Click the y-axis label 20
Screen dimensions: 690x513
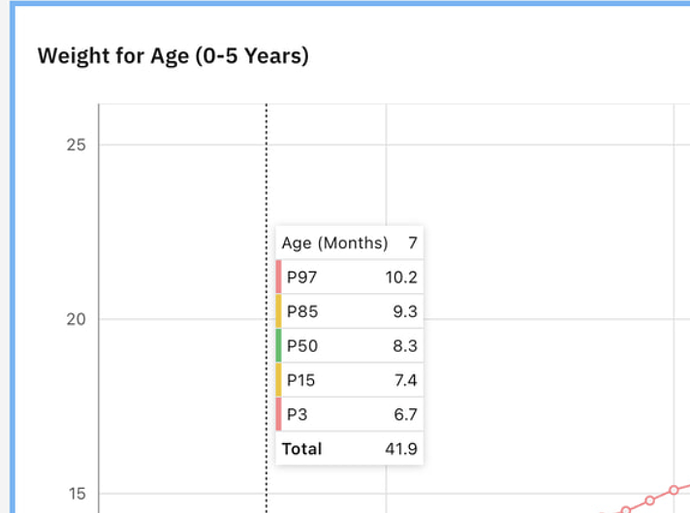pos(76,320)
